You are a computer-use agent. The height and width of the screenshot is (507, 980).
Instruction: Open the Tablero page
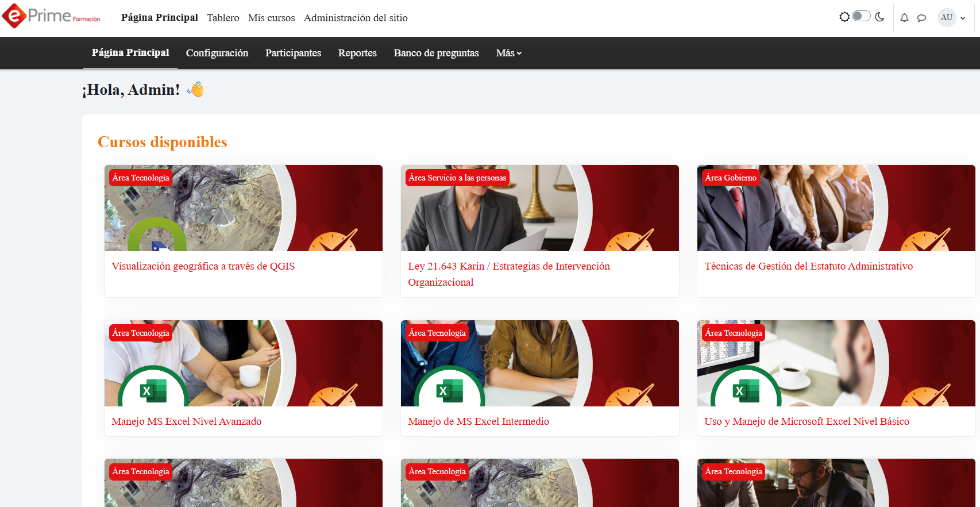[x=223, y=18]
